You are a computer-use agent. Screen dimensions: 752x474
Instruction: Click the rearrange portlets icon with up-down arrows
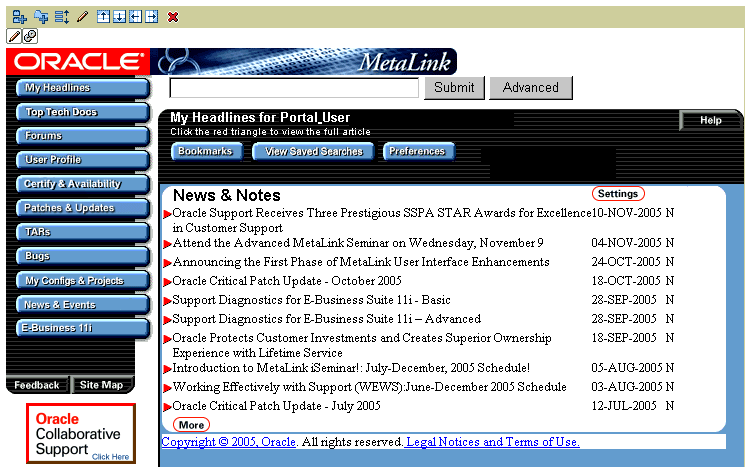pyautogui.click(x=62, y=17)
